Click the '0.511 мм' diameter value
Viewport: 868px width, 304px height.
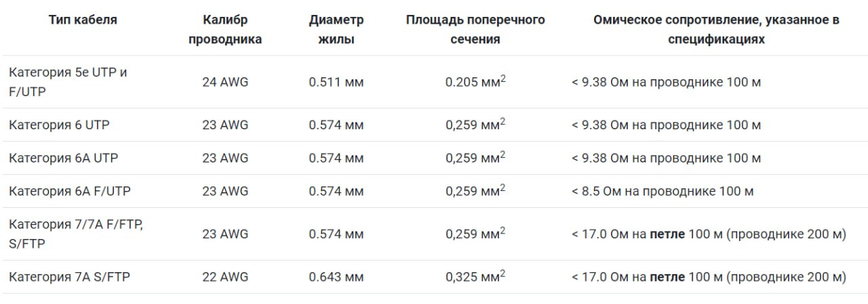pyautogui.click(x=336, y=83)
